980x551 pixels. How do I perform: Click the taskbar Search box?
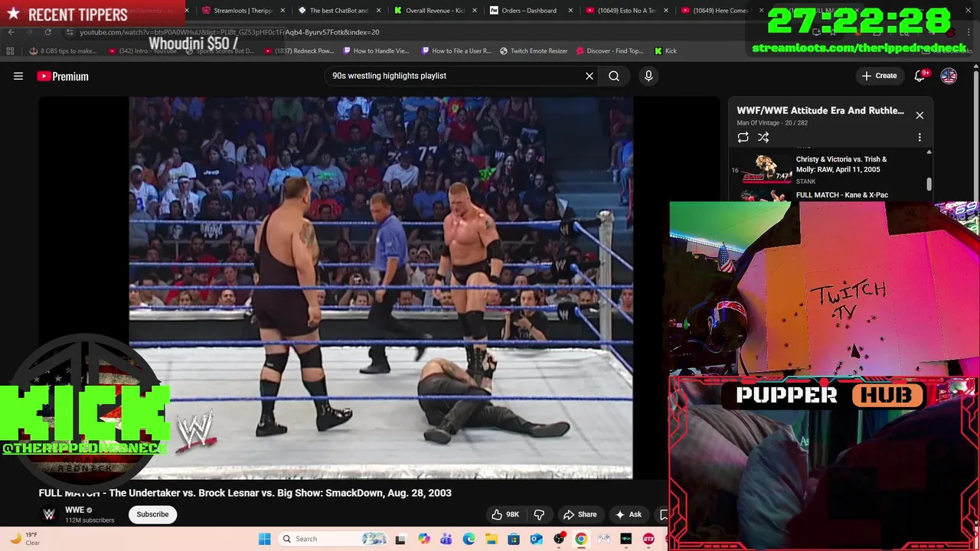pos(333,539)
